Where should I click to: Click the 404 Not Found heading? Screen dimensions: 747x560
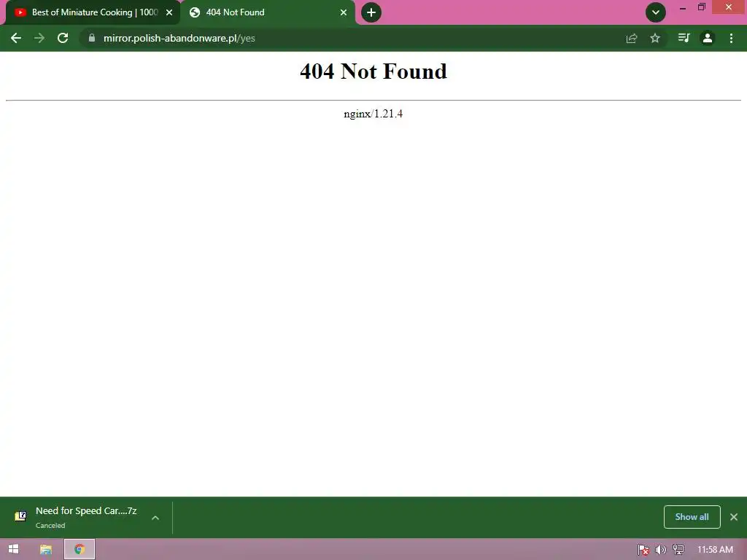coord(373,71)
